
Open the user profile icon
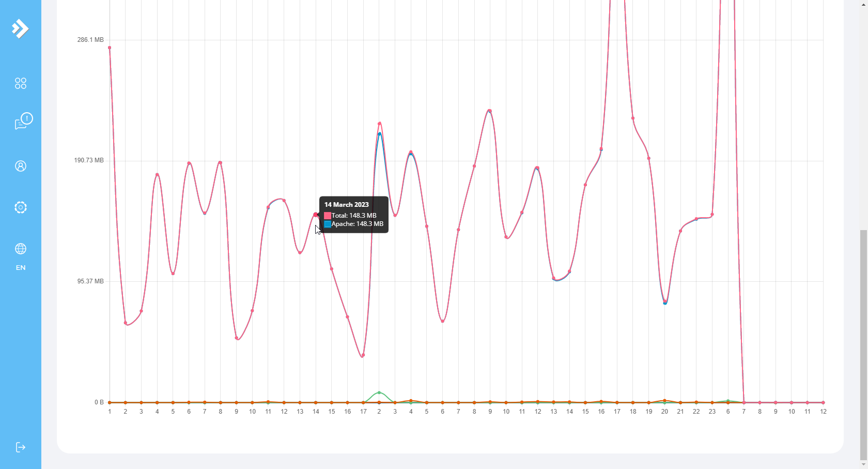21,166
